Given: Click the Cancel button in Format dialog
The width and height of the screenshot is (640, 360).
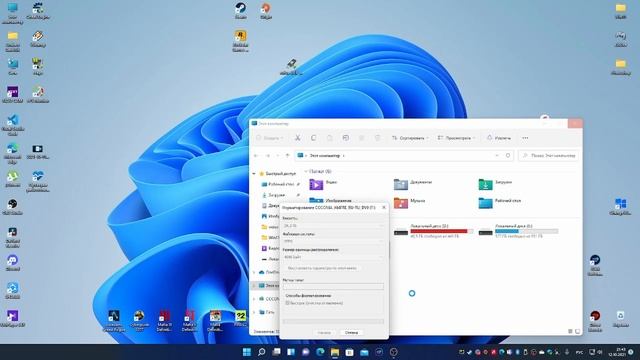Looking at the screenshot, I should coord(351,333).
